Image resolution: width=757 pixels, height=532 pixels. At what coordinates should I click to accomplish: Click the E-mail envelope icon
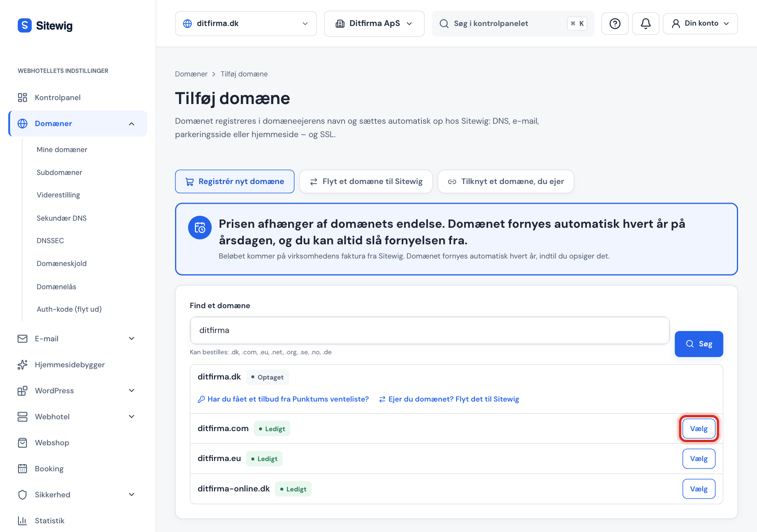pyautogui.click(x=22, y=339)
